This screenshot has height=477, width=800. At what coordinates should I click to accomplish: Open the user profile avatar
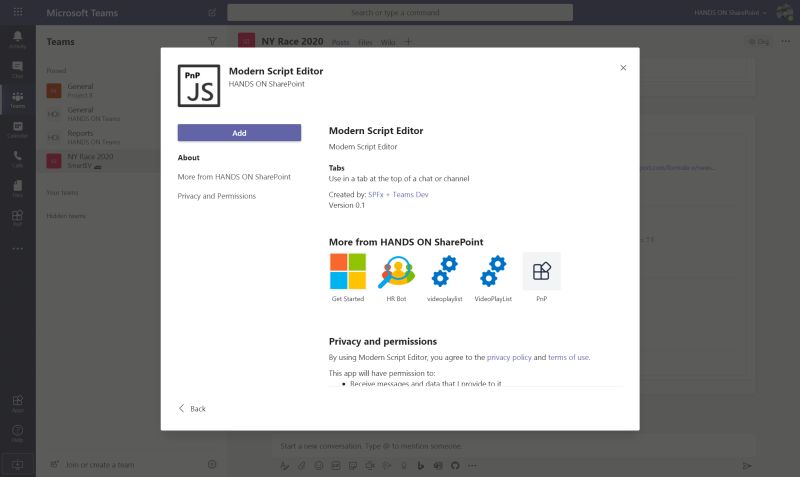tap(785, 12)
